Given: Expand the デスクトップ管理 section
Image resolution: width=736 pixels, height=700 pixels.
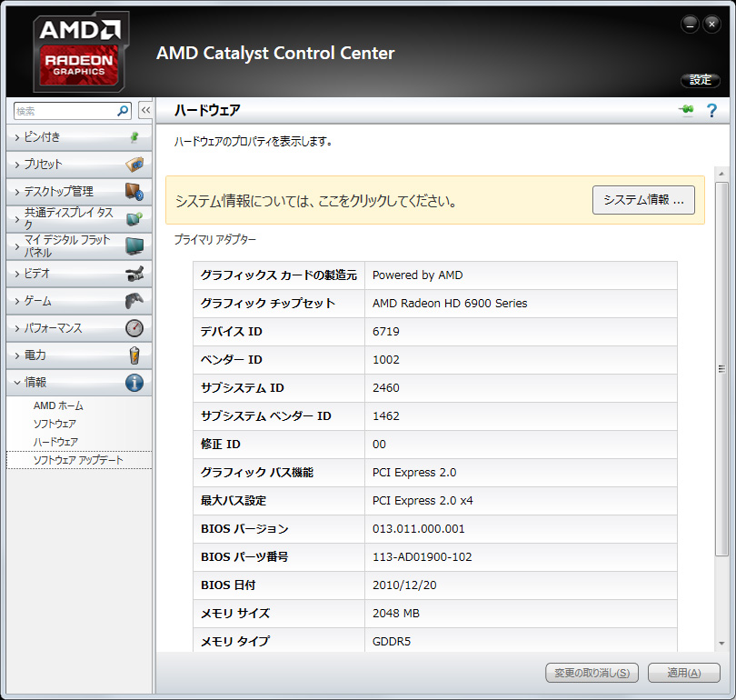Looking at the screenshot, I should pos(79,192).
